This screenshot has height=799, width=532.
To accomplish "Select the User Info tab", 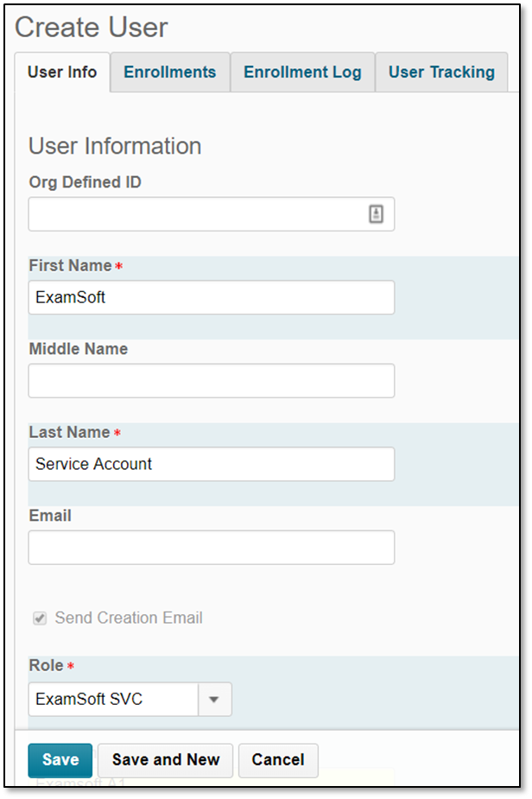I will pos(62,72).
